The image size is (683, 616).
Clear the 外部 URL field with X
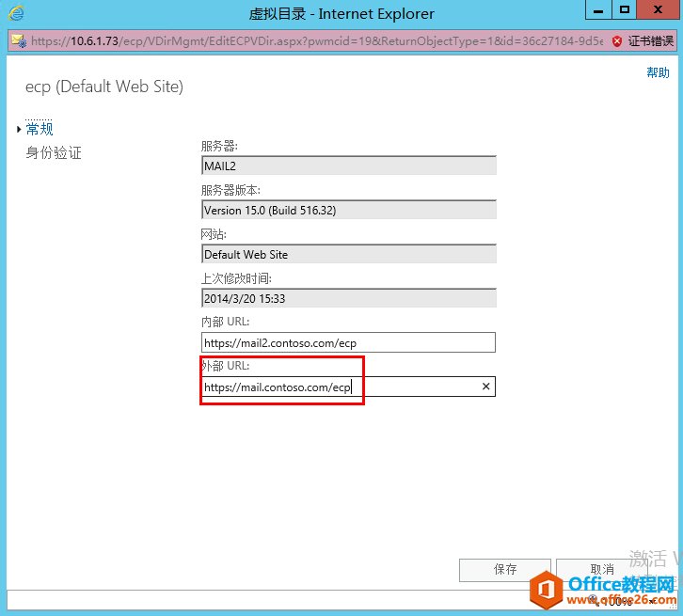(x=486, y=387)
